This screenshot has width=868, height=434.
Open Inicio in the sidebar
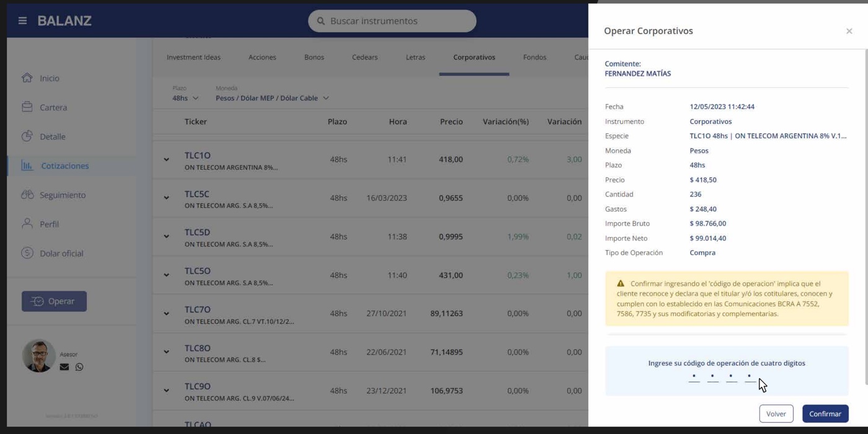tap(50, 78)
